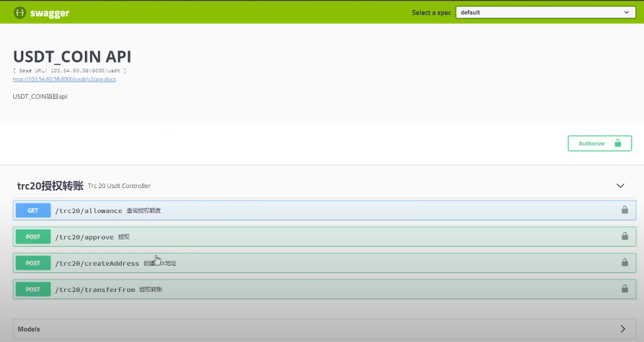The height and width of the screenshot is (342, 644).
Task: Expand the Models section chevron
Action: [623, 329]
